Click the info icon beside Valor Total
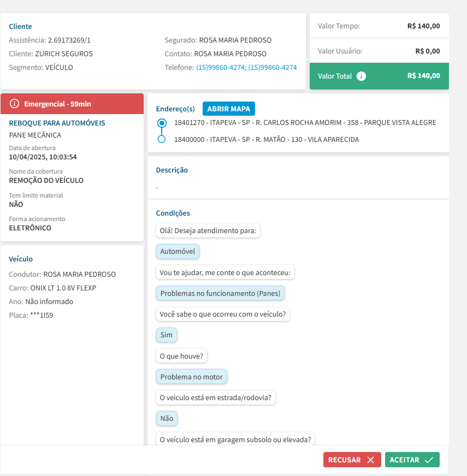 click(361, 76)
